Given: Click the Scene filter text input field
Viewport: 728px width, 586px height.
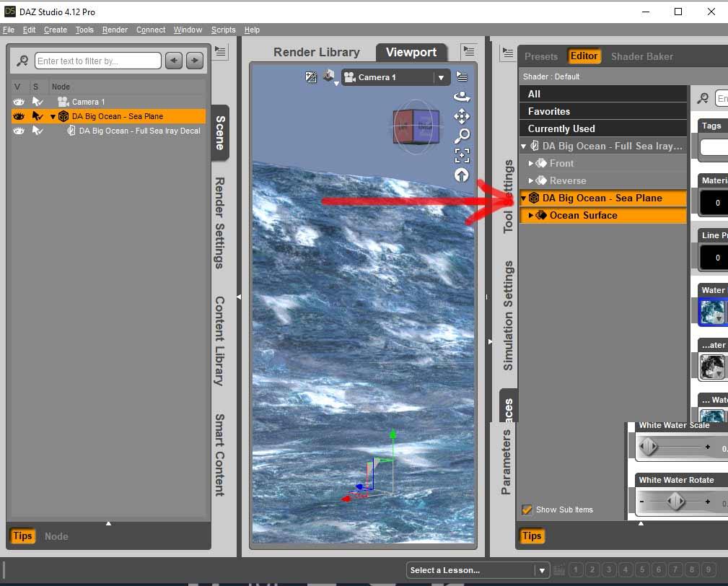Looking at the screenshot, I should pyautogui.click(x=98, y=61).
